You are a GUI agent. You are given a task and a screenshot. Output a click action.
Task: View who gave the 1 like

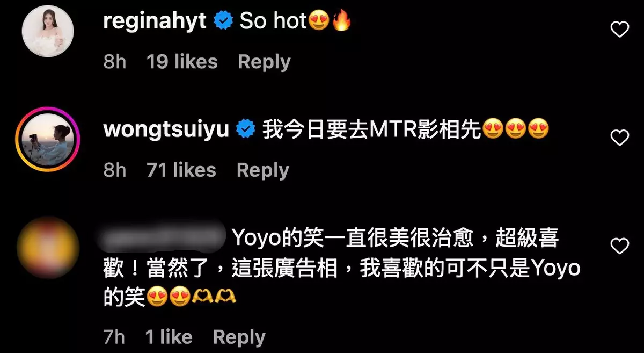click(x=169, y=337)
